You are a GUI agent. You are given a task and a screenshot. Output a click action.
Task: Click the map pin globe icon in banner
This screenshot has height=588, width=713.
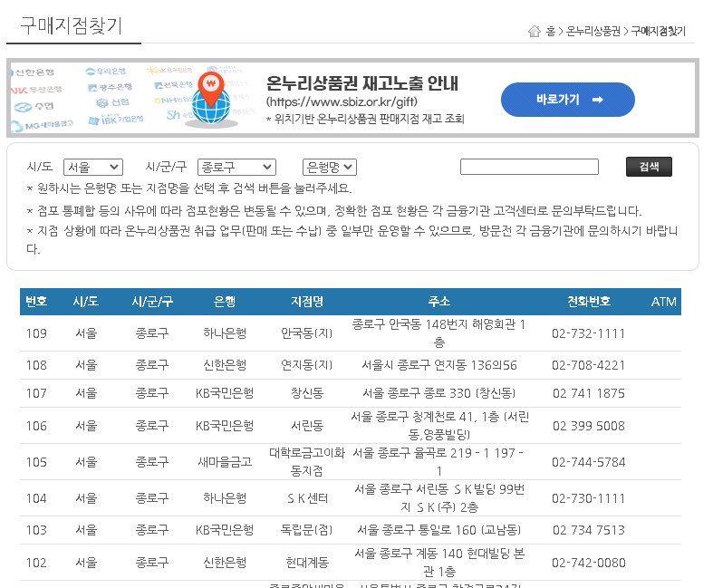coord(211,98)
